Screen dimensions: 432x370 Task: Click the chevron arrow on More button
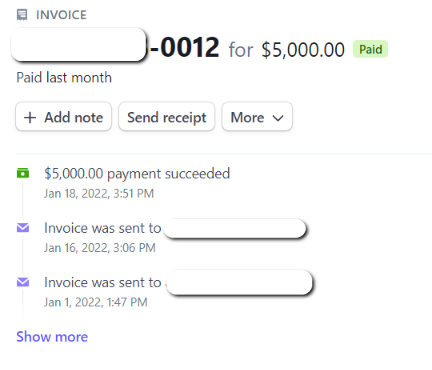coord(278,118)
